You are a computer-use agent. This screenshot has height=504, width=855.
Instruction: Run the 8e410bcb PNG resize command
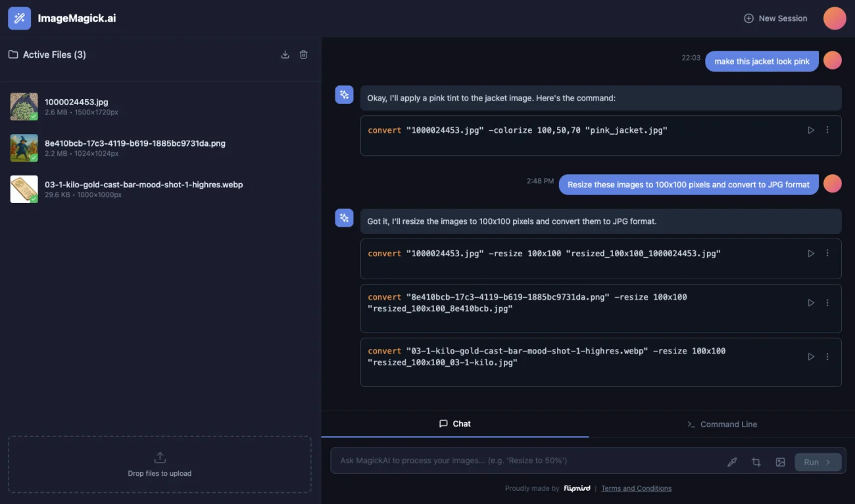(811, 303)
